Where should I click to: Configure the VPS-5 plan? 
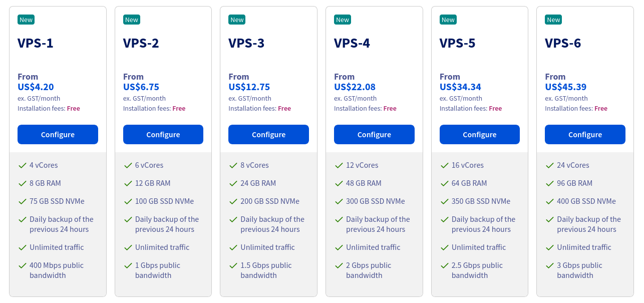click(x=479, y=135)
